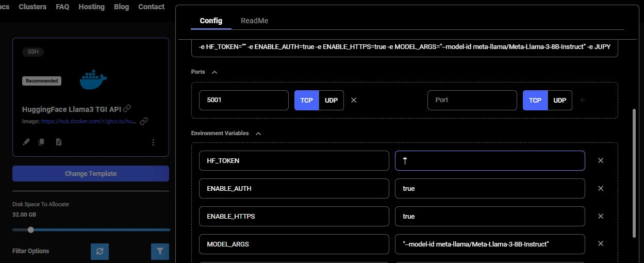Duplicate template with copy icon
Image resolution: width=644 pixels, height=263 pixels.
[x=42, y=142]
